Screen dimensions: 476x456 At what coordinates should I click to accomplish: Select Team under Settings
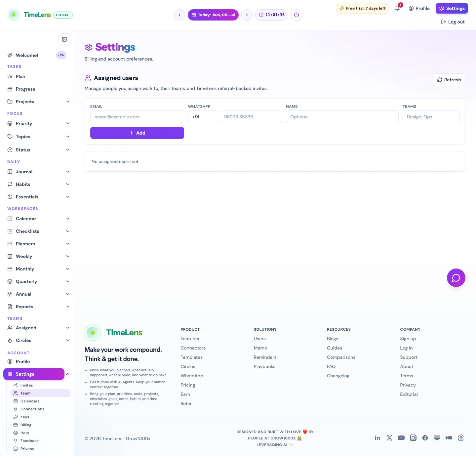41,393
